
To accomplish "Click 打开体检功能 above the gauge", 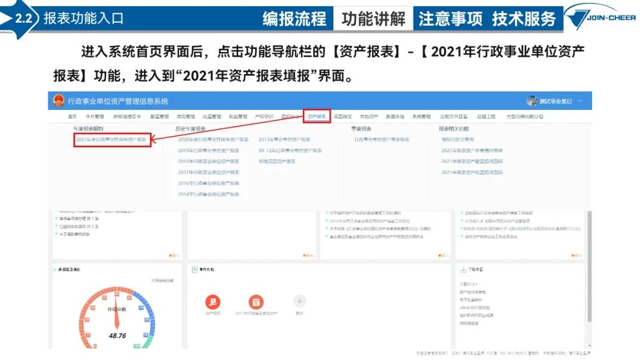I will coord(162,281).
